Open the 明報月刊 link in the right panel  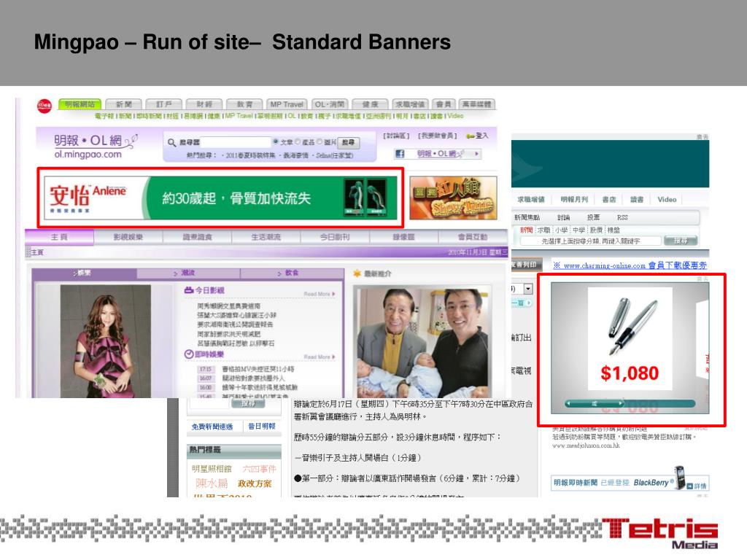[574, 200]
